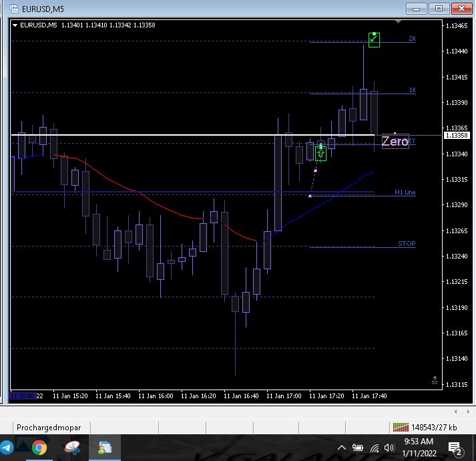Show hidden system tray icons
The width and height of the screenshot is (476, 461).
pos(342,448)
